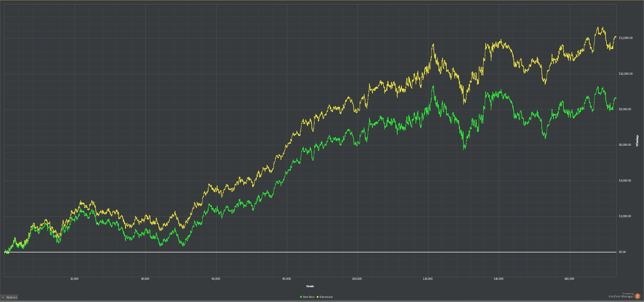Click the yellow Rakeback legend swatch
This screenshot has height=302, width=644.
pos(318,297)
